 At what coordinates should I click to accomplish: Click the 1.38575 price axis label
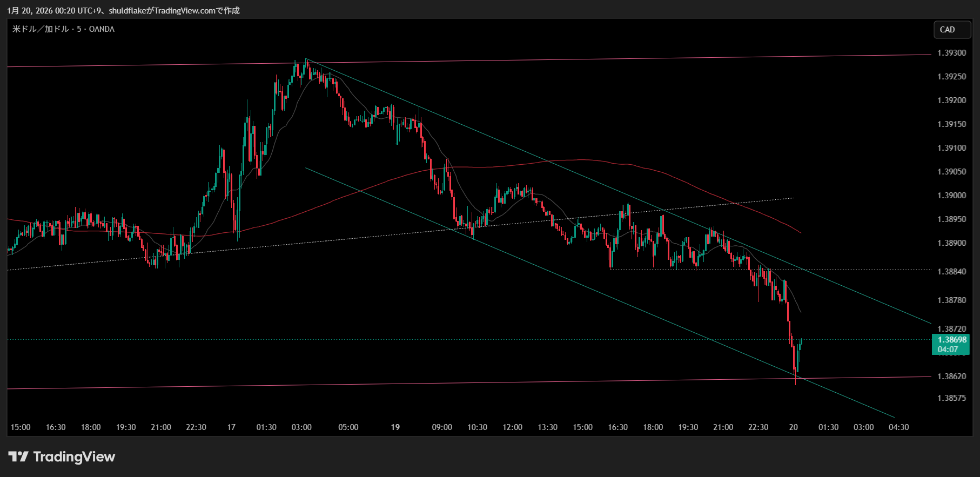pos(951,398)
